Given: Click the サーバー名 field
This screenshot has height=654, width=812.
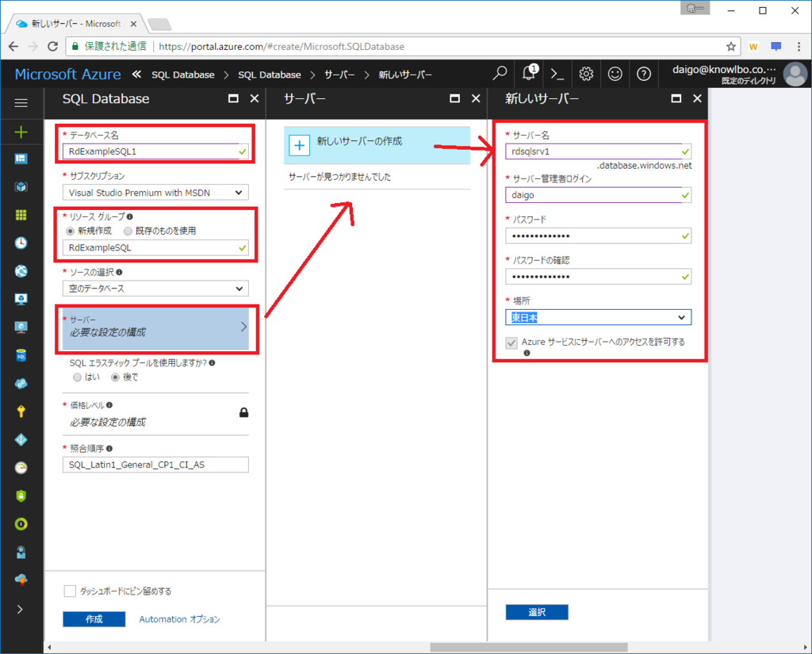Looking at the screenshot, I should [x=598, y=151].
